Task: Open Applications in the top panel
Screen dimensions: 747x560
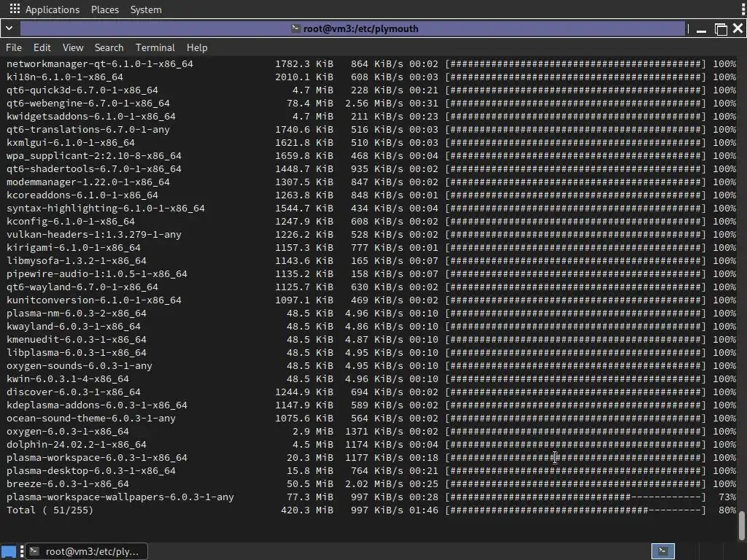Action: (x=53, y=9)
